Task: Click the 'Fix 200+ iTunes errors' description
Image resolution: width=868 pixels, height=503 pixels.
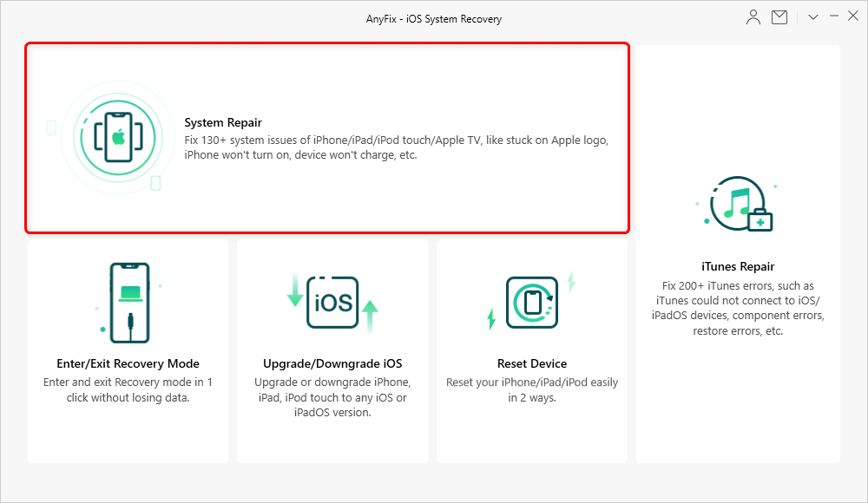Action: click(738, 308)
